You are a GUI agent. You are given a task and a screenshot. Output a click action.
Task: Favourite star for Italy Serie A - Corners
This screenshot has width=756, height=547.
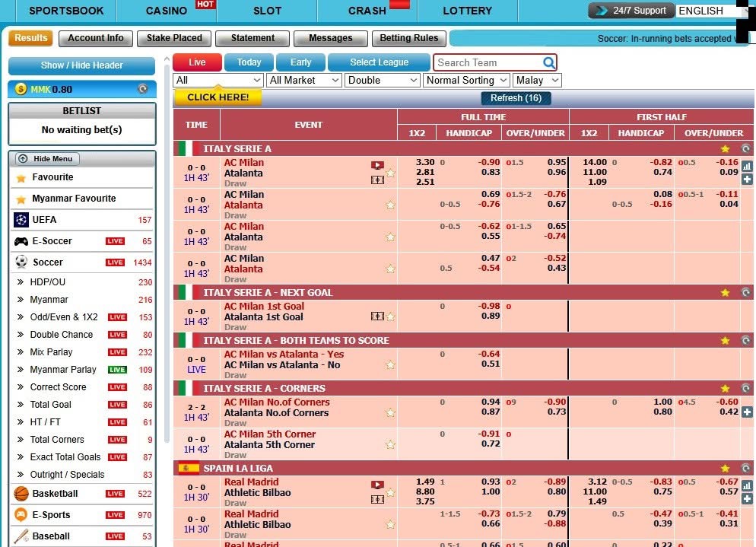(725, 388)
